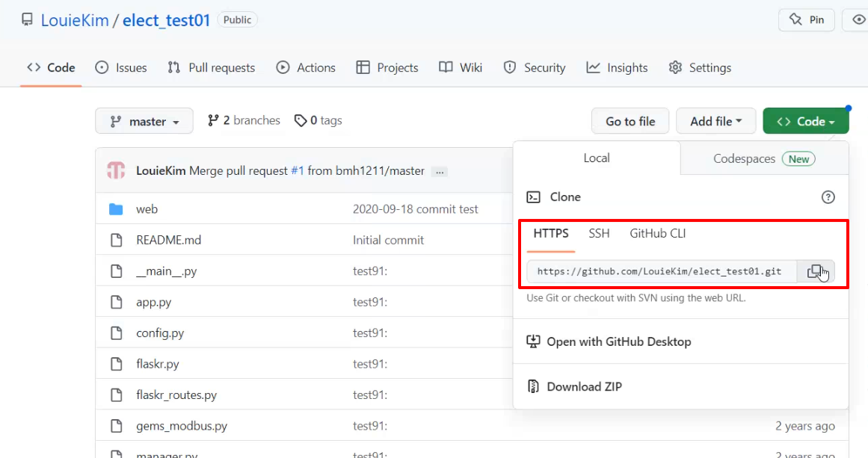Select the GitHub CLI clone option
868x458 pixels.
(658, 233)
